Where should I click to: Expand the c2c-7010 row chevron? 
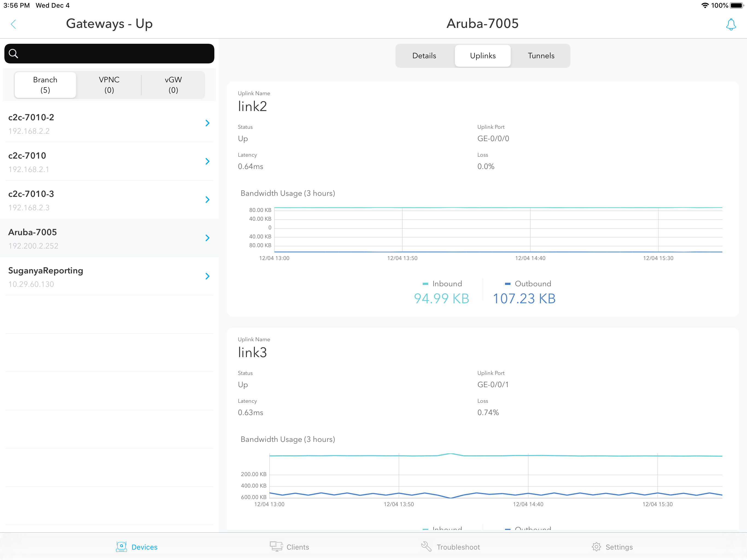click(207, 161)
